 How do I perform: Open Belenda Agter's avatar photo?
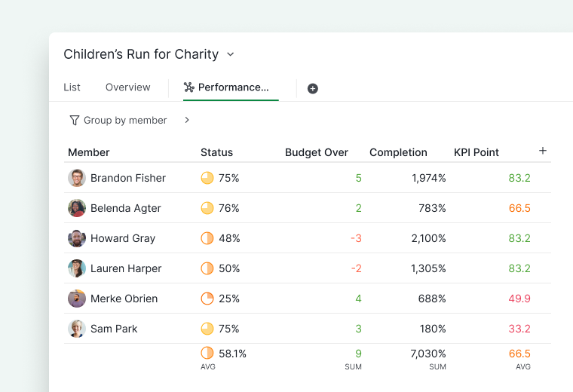click(77, 208)
